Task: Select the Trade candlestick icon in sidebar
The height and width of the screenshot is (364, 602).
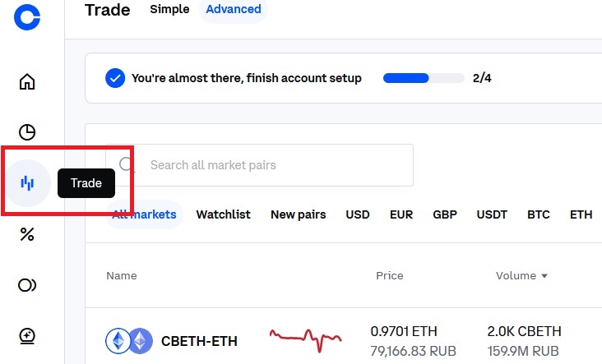Action: [27, 183]
